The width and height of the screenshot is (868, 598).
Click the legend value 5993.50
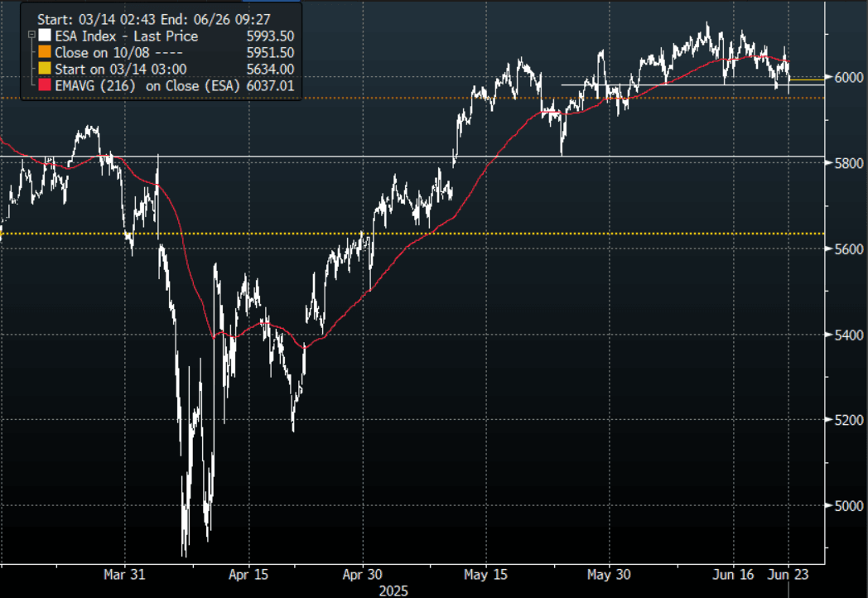pos(270,36)
